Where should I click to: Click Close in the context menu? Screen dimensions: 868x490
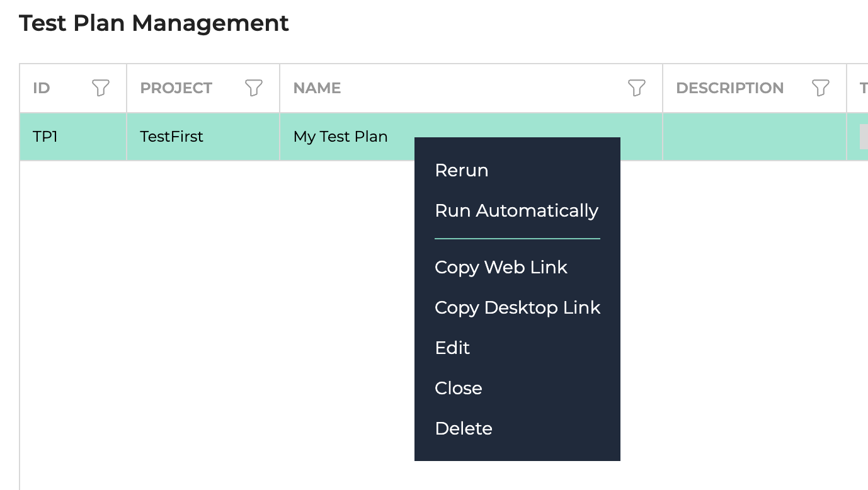458,389
